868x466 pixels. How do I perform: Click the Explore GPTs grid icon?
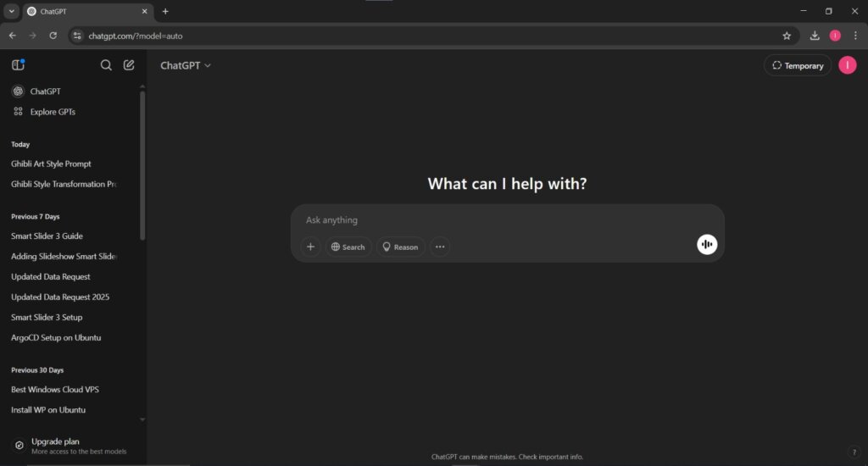coord(19,112)
